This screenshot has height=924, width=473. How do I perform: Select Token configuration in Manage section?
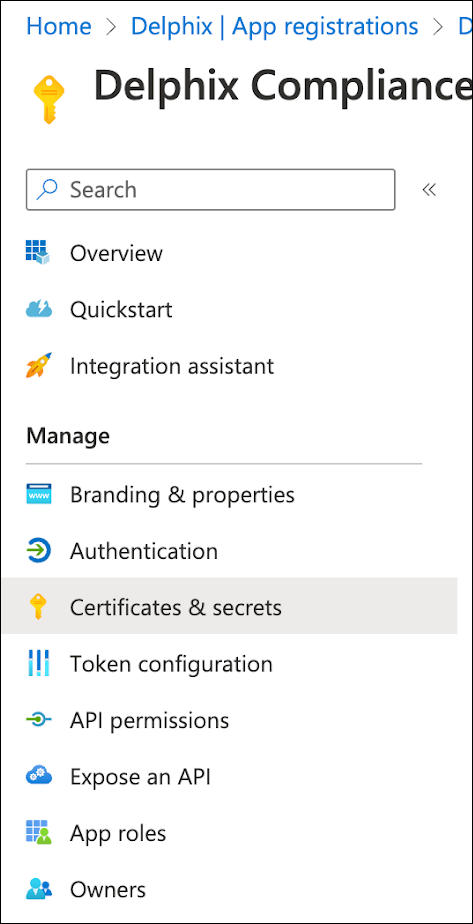tap(229, 664)
